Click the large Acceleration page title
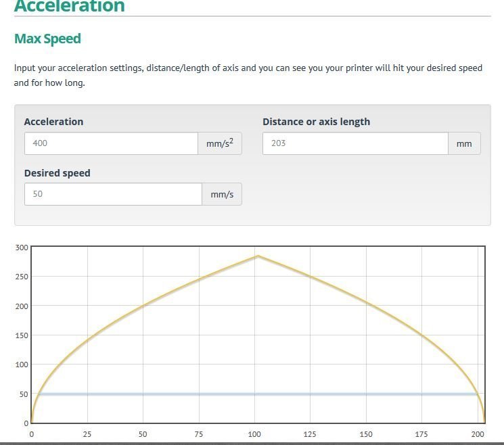Image resolution: width=504 pixels, height=445 pixels. pos(70,7)
